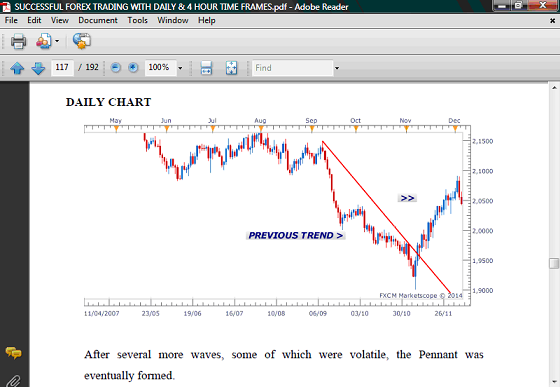Open the comments panel speech bubbles
The width and height of the screenshot is (560, 387).
[13, 353]
